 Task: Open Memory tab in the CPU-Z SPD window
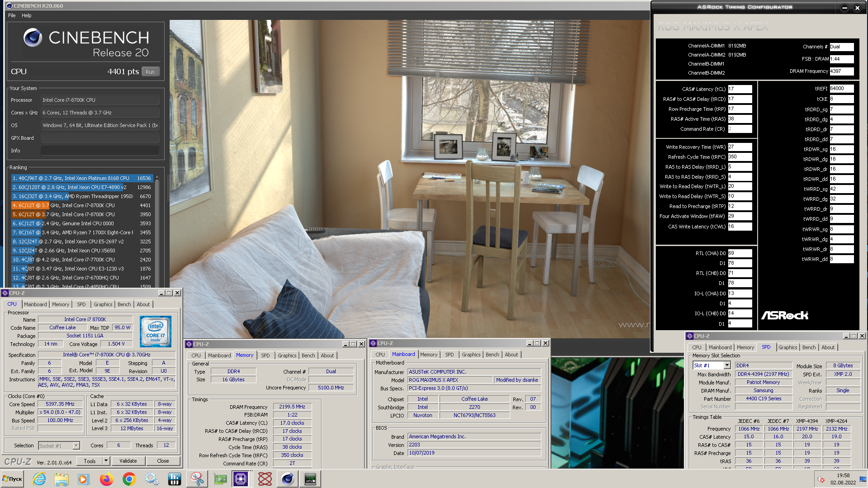745,347
